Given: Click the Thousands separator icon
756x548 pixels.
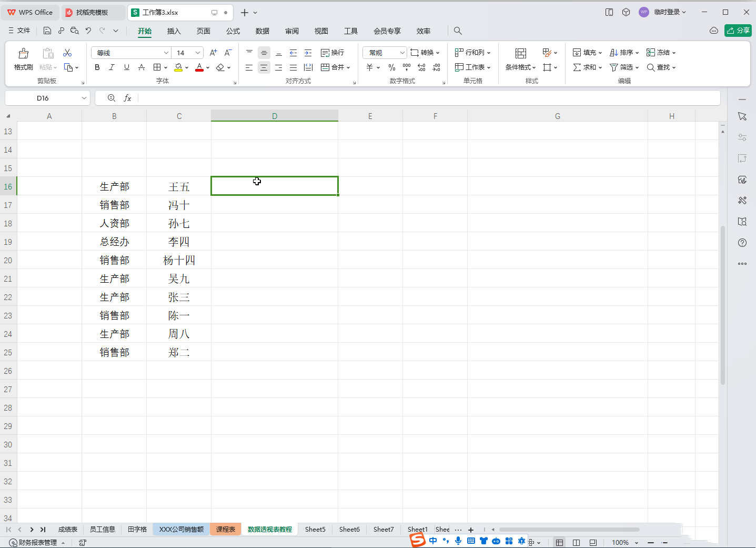Looking at the screenshot, I should [407, 67].
